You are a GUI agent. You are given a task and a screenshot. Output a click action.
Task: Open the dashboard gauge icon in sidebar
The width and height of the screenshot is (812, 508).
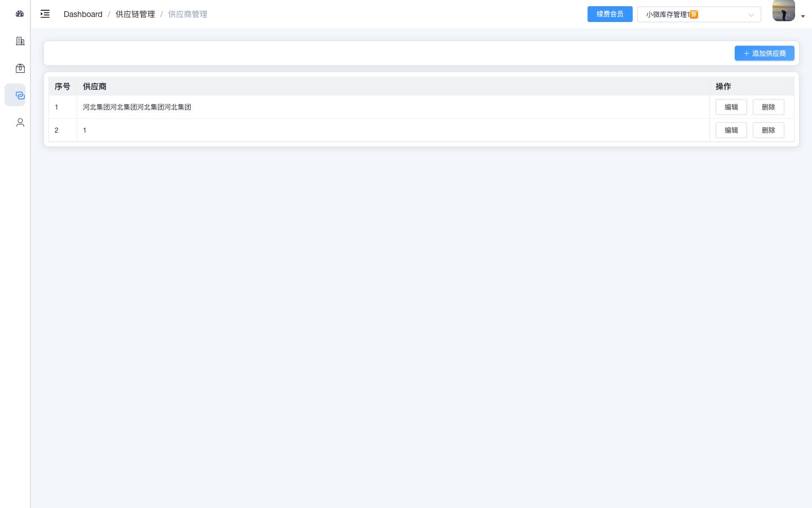(20, 14)
